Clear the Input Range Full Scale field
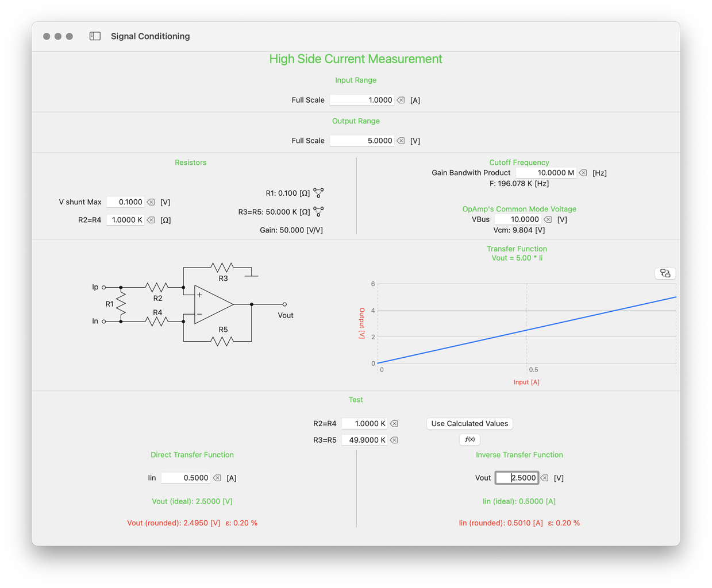 [401, 100]
